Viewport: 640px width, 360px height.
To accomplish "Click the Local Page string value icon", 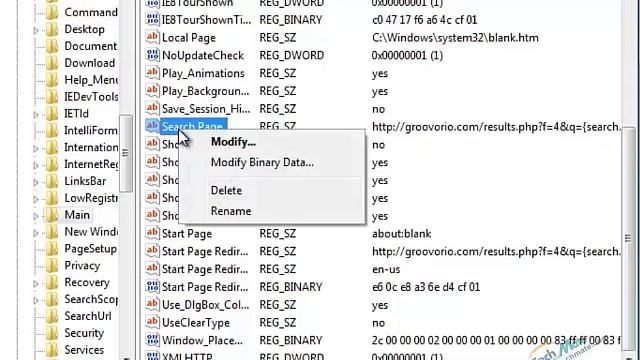I will tap(152, 38).
